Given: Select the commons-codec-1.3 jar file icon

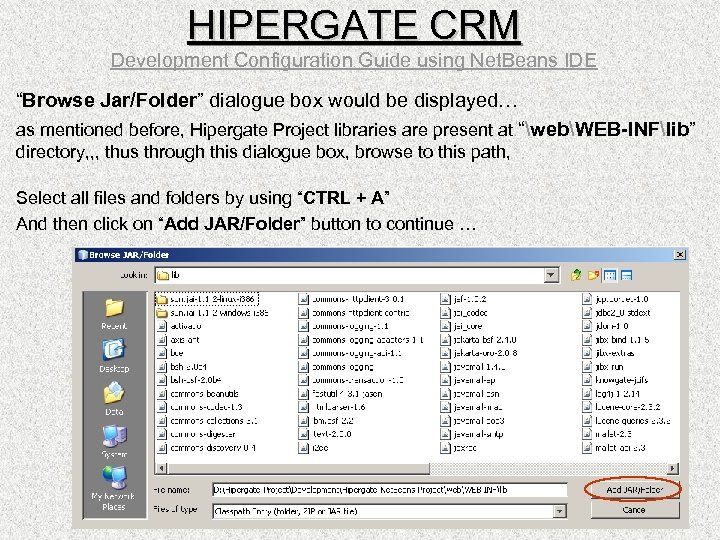Looking at the screenshot, I should pos(162,407).
